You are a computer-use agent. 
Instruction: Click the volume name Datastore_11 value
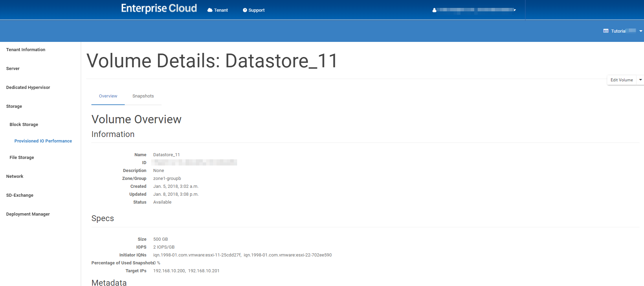(166, 155)
